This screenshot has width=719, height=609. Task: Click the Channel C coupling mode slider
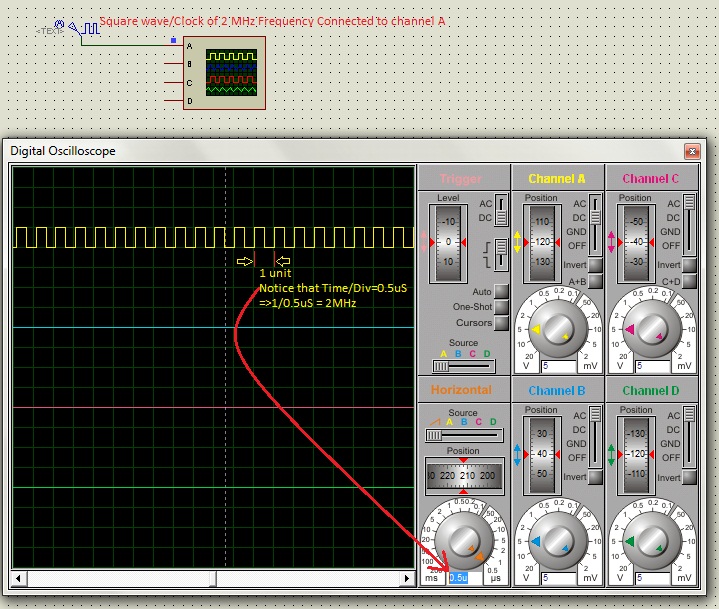pos(689,225)
